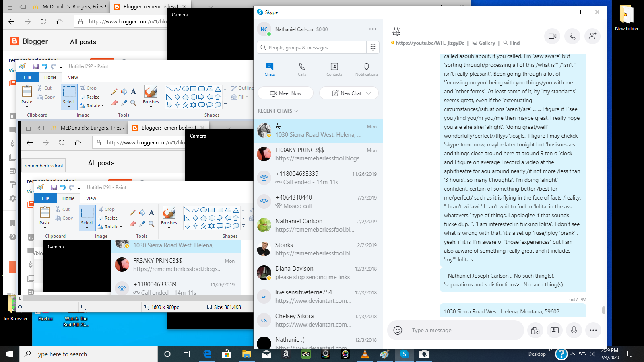Image resolution: width=644 pixels, height=362 pixels.
Task: Open the Diana Davison chat in Skype
Action: pyautogui.click(x=318, y=273)
